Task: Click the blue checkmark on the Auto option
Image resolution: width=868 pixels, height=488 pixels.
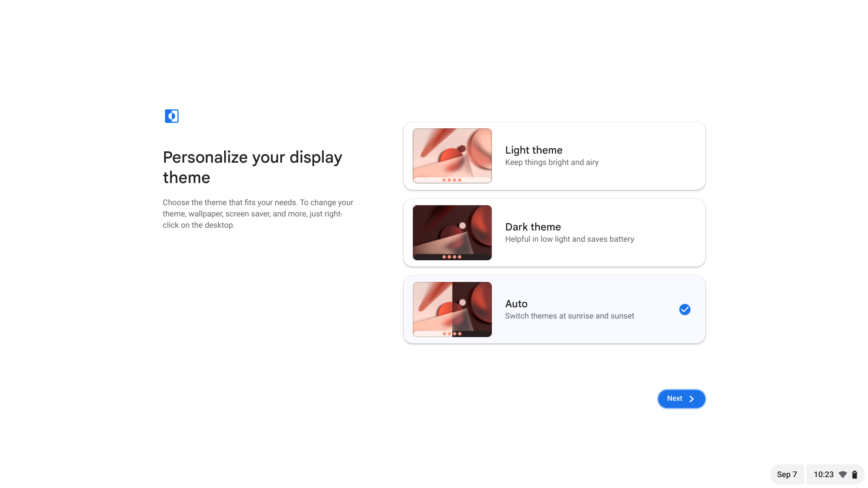Action: click(684, 310)
